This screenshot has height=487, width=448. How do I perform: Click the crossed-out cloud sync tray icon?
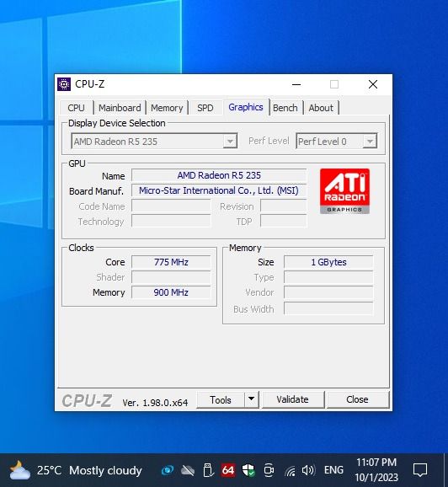click(x=188, y=470)
